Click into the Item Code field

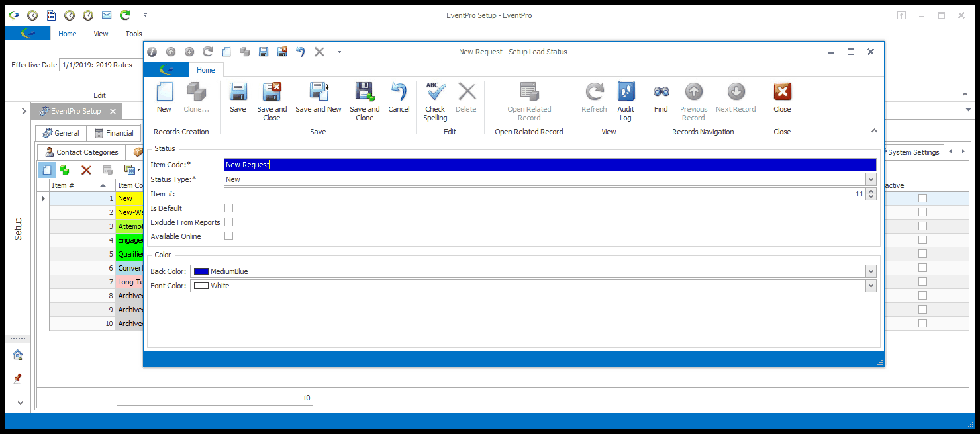[x=550, y=165]
